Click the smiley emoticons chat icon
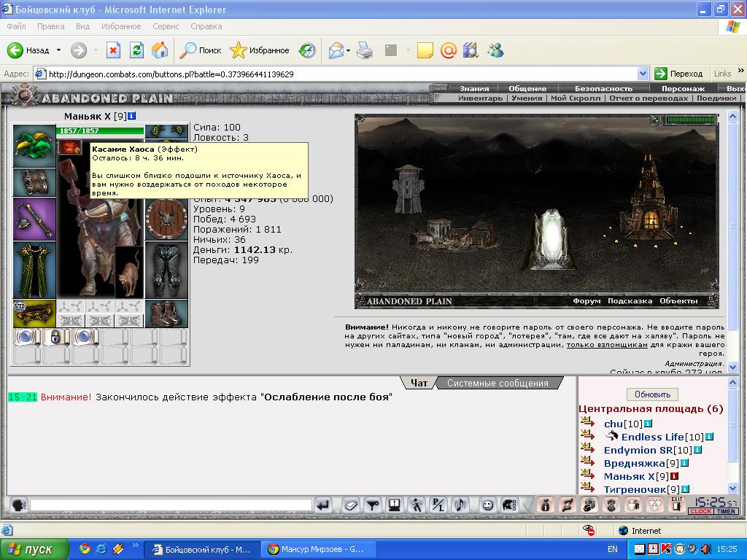747x560 pixels. click(x=487, y=505)
